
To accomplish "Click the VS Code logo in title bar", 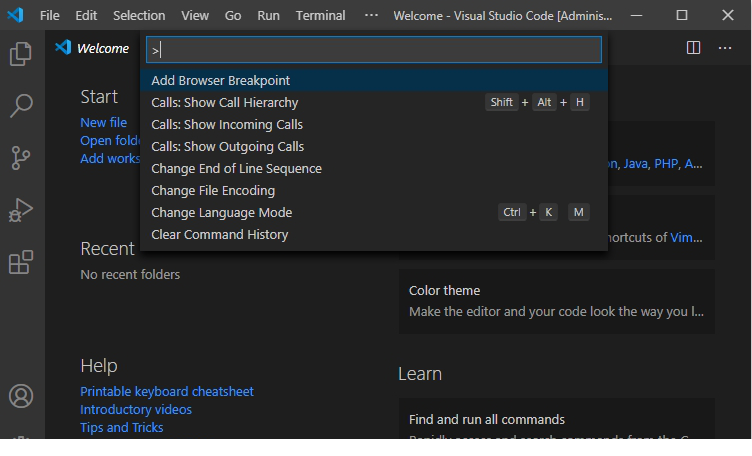I will click(x=15, y=15).
